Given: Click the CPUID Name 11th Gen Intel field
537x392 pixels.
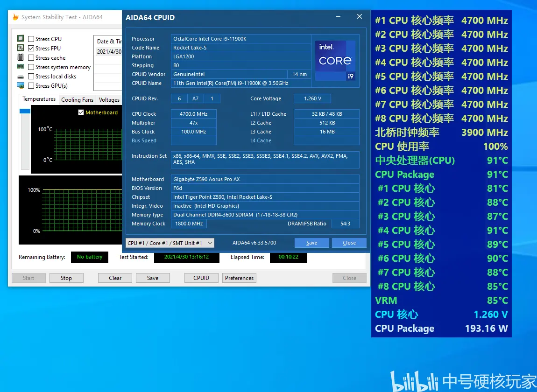Looking at the screenshot, I should (241, 83).
